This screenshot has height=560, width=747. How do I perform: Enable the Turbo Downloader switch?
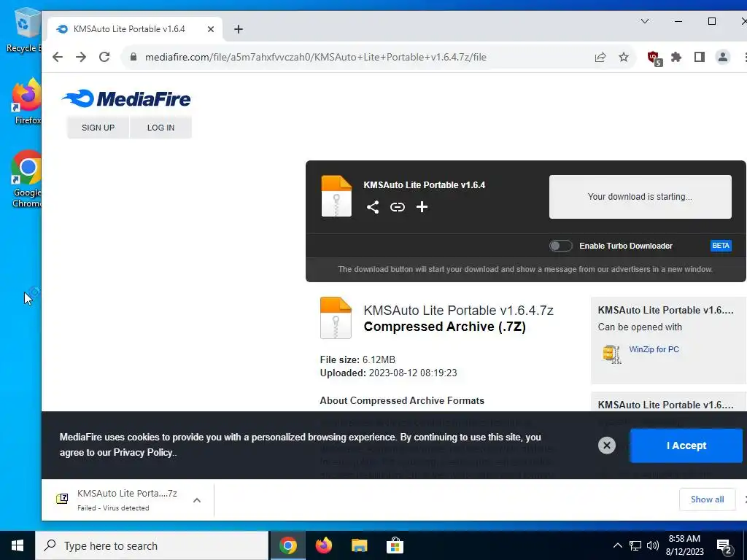point(560,246)
